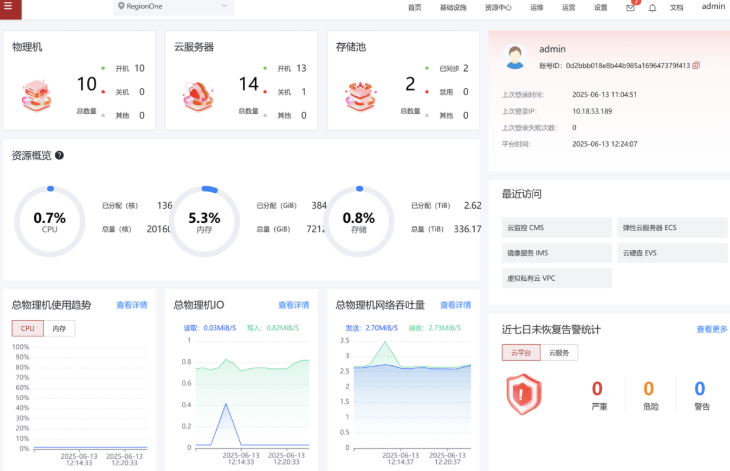Click the red shield alarm icon
The image size is (730, 471).
522,394
